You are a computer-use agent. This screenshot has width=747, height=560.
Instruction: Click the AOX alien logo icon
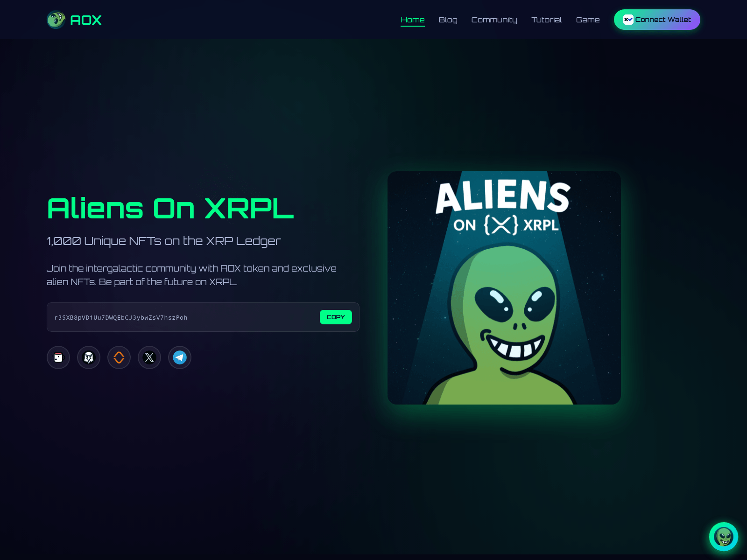[56, 20]
